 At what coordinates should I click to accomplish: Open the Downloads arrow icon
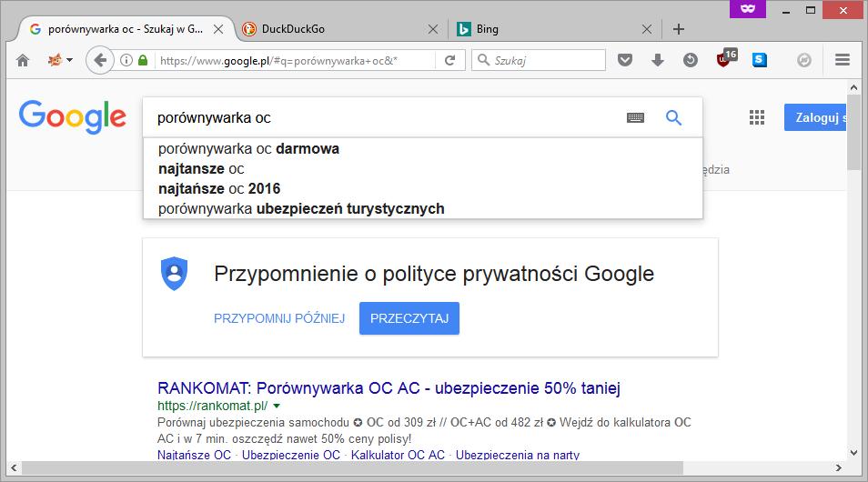658,60
